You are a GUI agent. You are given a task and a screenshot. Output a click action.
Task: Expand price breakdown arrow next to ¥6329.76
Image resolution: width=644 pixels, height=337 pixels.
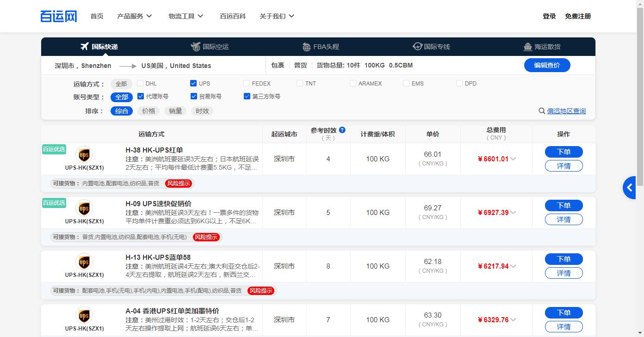513,320
